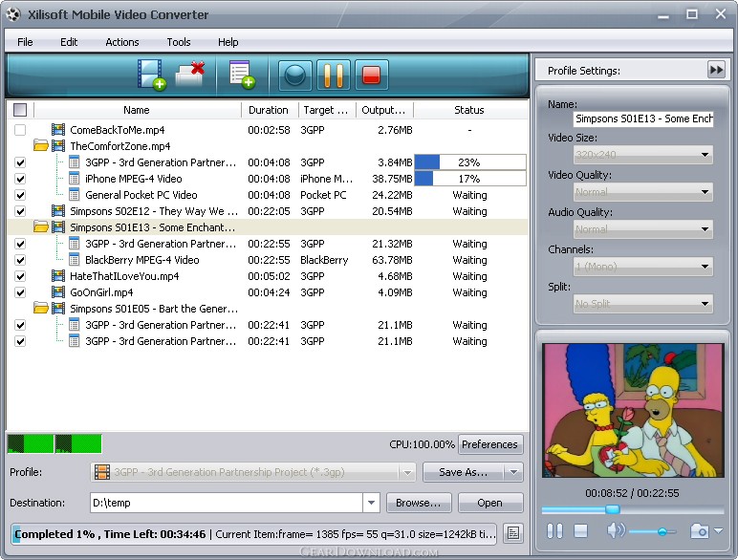Uncheck the 3GPP item at 23% progress
738x560 pixels.
(x=20, y=162)
